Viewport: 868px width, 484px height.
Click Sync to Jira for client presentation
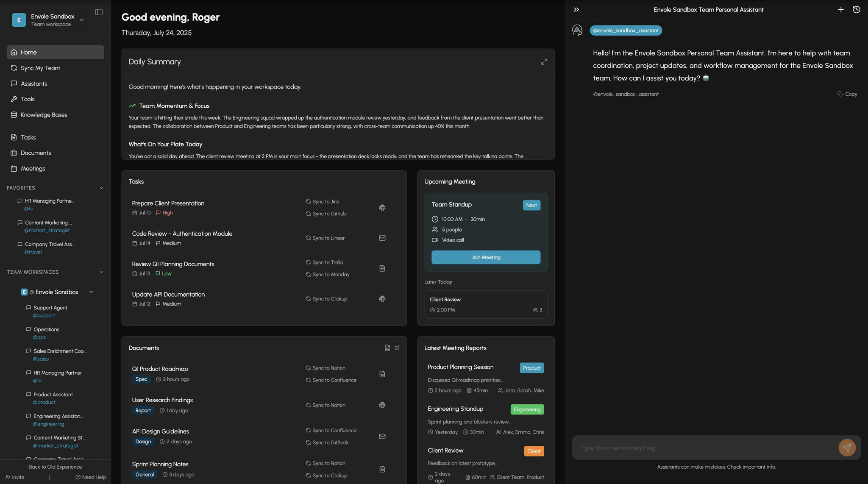coord(325,202)
